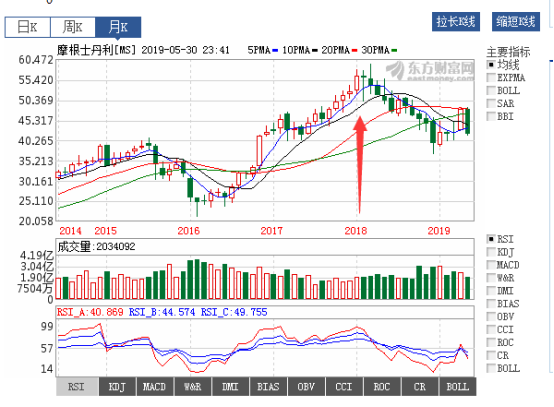The width and height of the screenshot is (554, 407).
Task: Click the 30PMA green legend marker
Action: click(394, 51)
